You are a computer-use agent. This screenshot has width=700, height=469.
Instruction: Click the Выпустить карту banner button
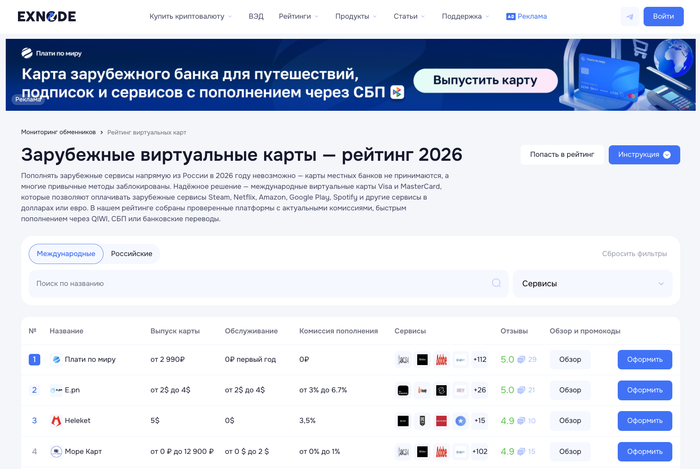pos(485,80)
